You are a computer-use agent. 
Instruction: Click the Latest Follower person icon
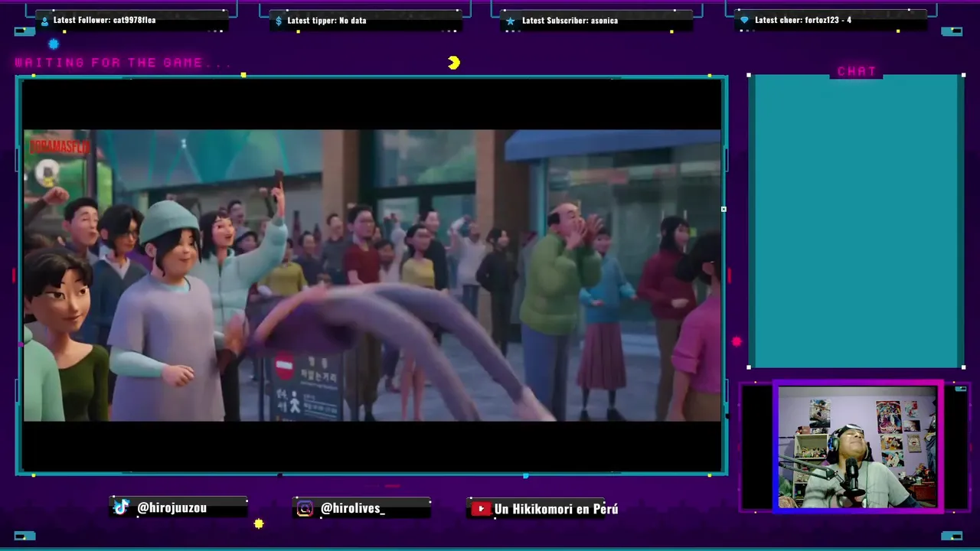pos(44,21)
